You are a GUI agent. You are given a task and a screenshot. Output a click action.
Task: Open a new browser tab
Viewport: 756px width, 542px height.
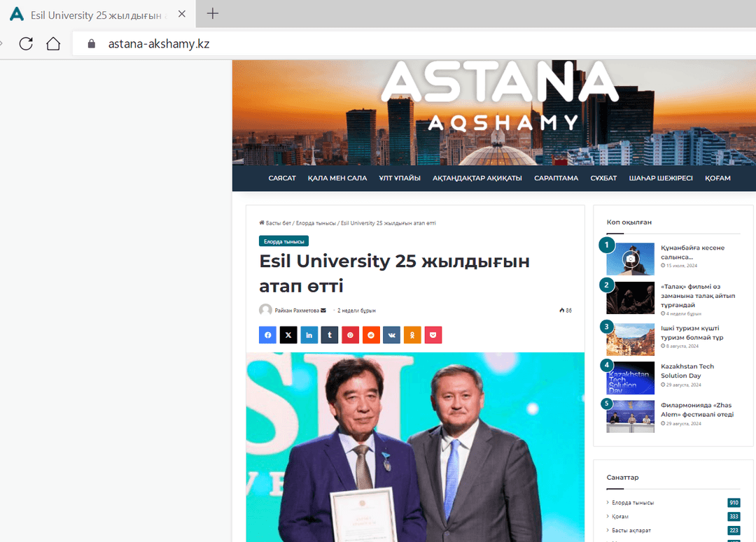pyautogui.click(x=213, y=13)
